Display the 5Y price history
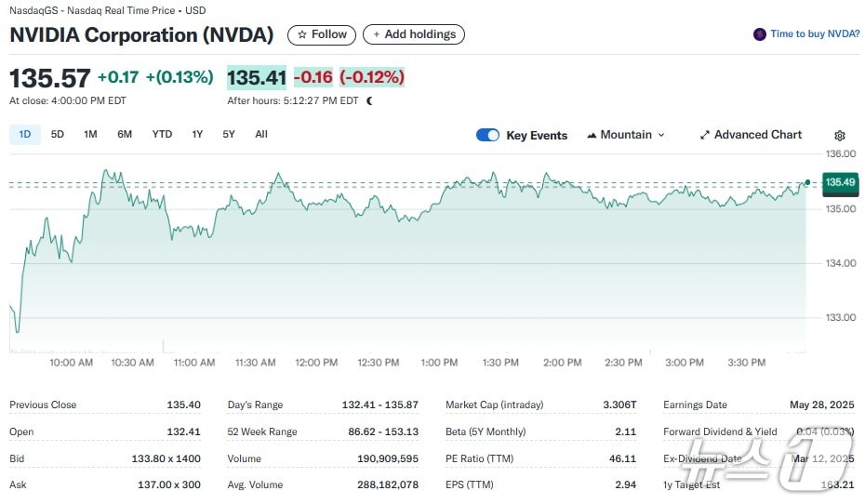The width and height of the screenshot is (865, 504). pyautogui.click(x=229, y=135)
